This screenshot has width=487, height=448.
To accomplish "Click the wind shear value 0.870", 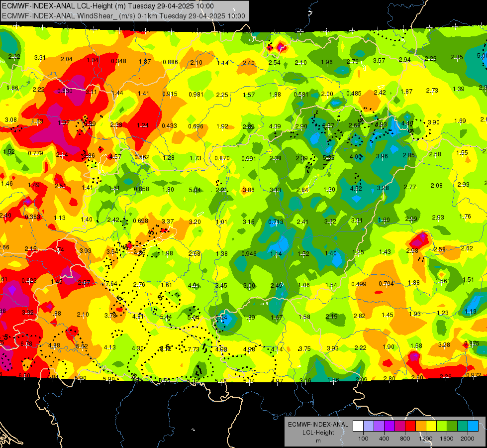I will pyautogui.click(x=222, y=158).
